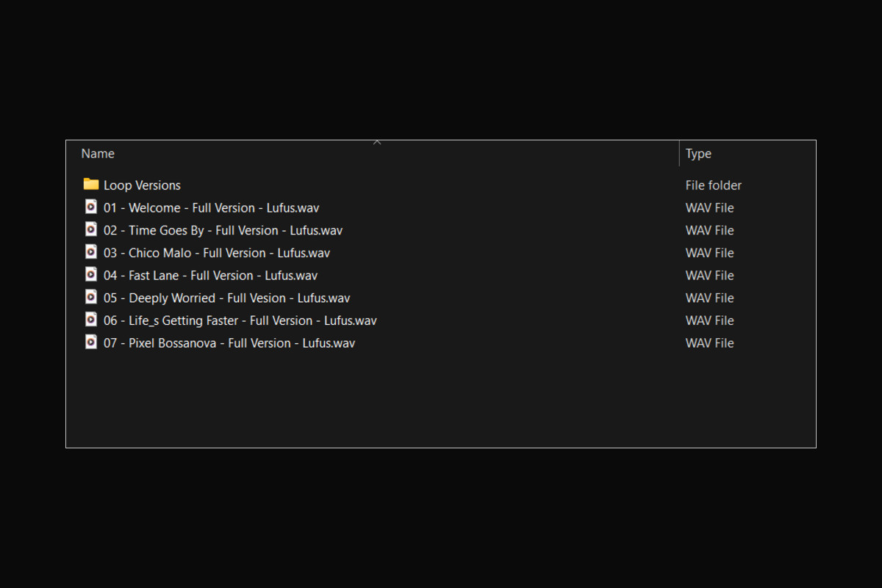Select 05 - Deeply Worried file name
The height and width of the screenshot is (588, 882).
(x=226, y=298)
